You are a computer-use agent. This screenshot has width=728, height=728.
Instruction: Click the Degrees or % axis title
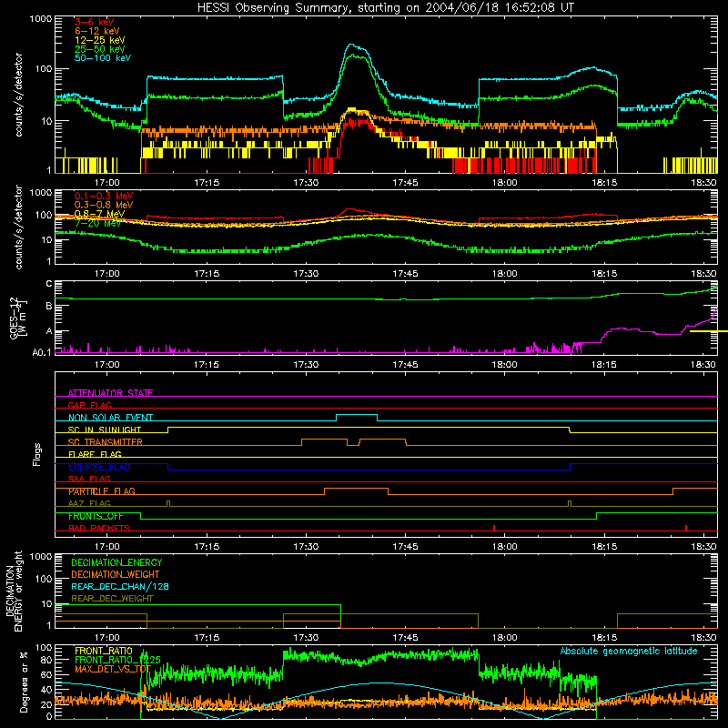point(24,682)
